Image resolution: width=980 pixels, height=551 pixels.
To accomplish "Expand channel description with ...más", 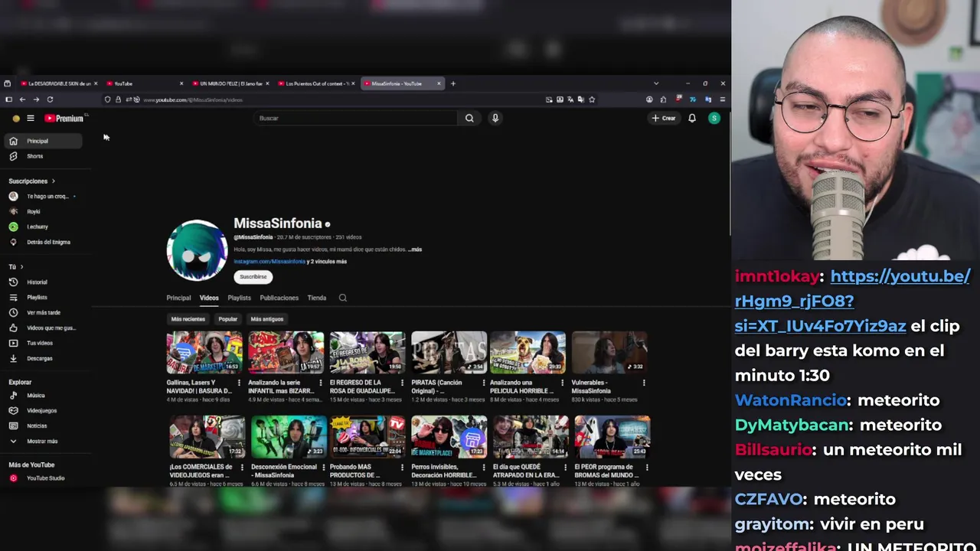I will coord(415,249).
